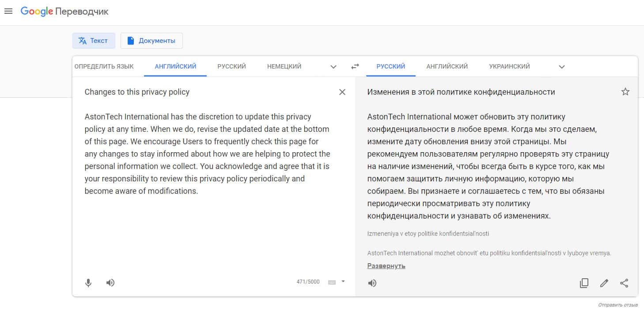Image resolution: width=644 pixels, height=311 pixels.
Task: Expand the source language list
Action: pos(333,67)
